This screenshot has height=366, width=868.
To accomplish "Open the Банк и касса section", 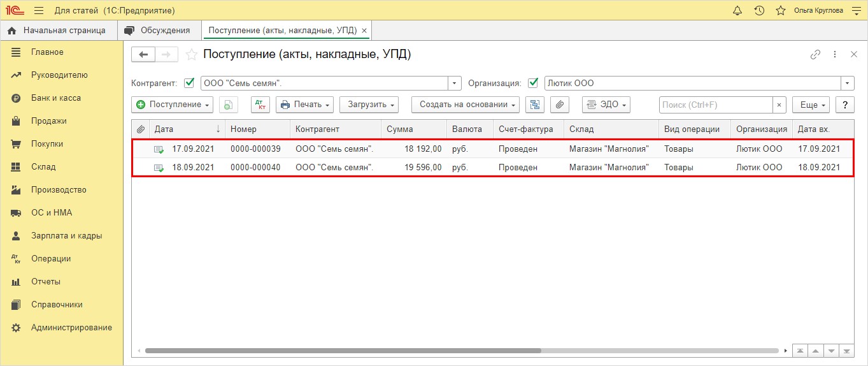I will 62,98.
